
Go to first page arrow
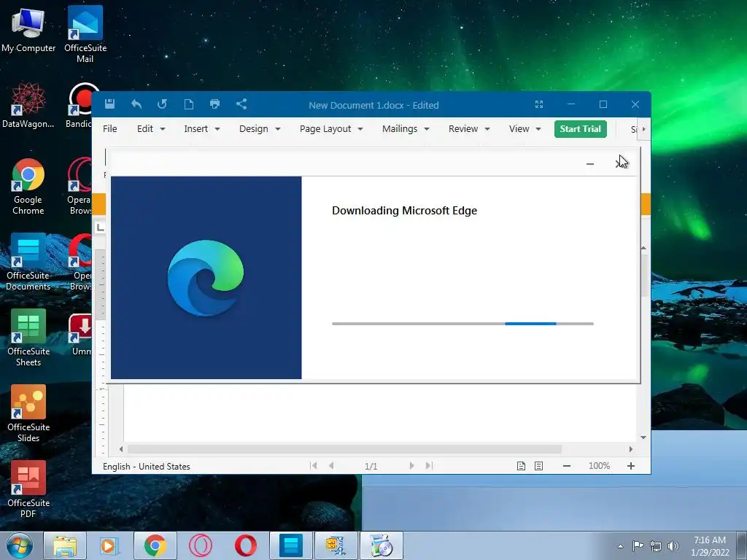(314, 466)
